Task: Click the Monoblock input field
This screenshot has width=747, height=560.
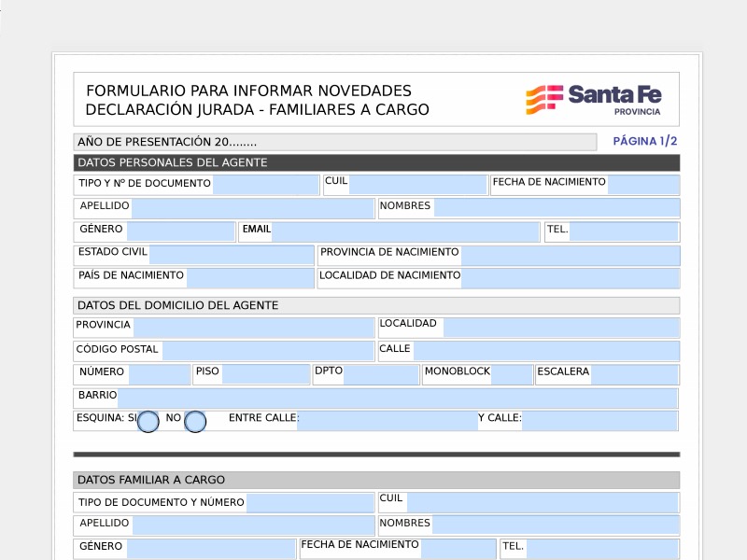Action: coord(511,374)
